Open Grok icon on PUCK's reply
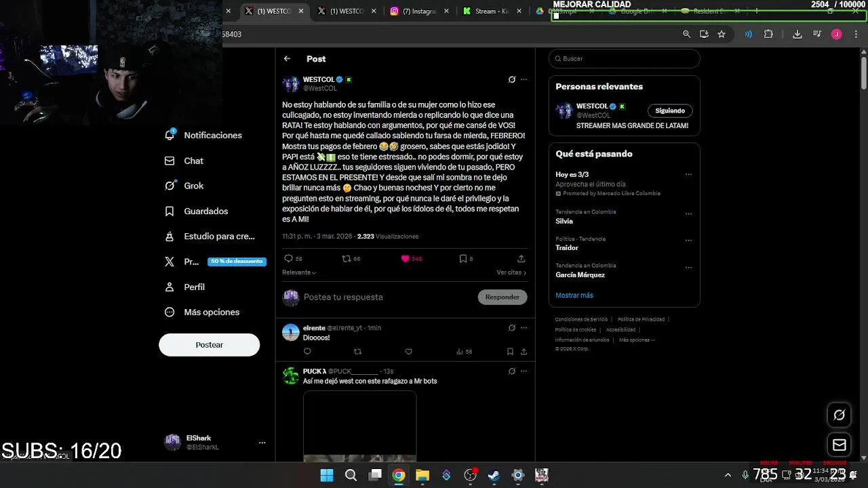This screenshot has height=488, width=868. 511,371
